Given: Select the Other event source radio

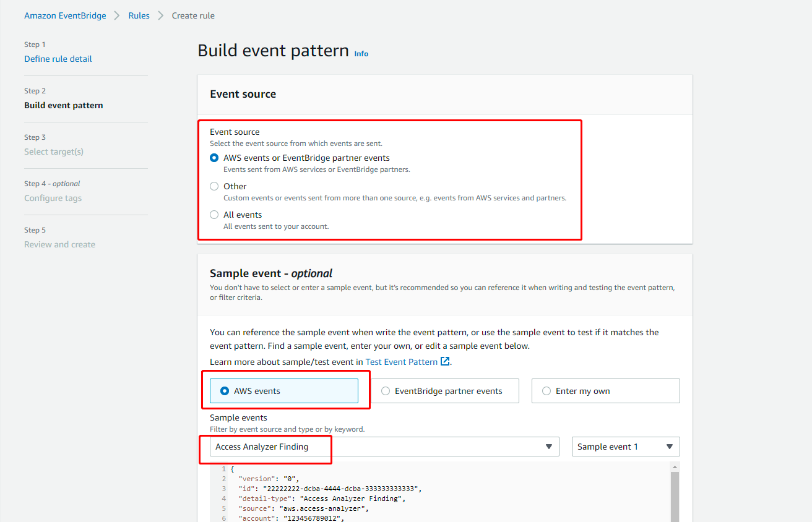Looking at the screenshot, I should [x=214, y=186].
